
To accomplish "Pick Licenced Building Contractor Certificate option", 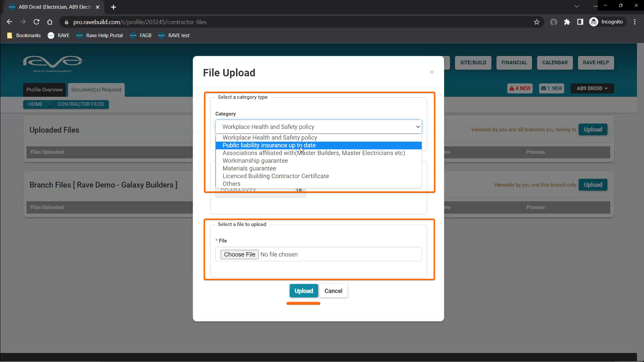I will (276, 176).
